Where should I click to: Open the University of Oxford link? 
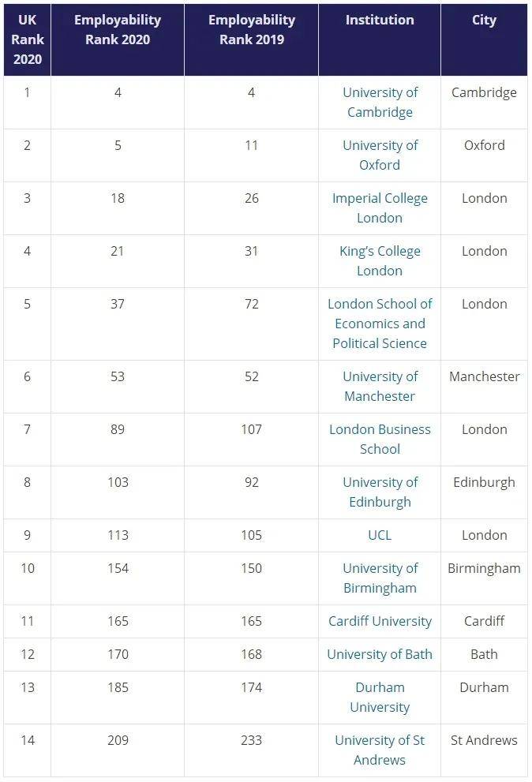[380, 155]
